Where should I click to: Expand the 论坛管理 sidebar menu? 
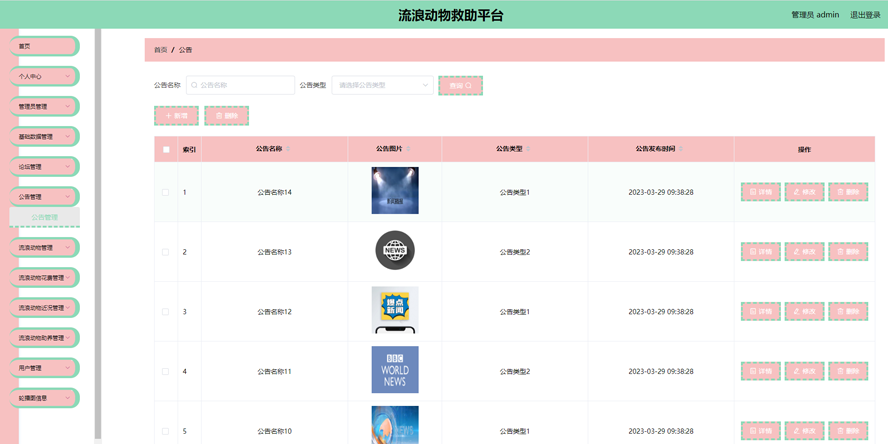45,166
